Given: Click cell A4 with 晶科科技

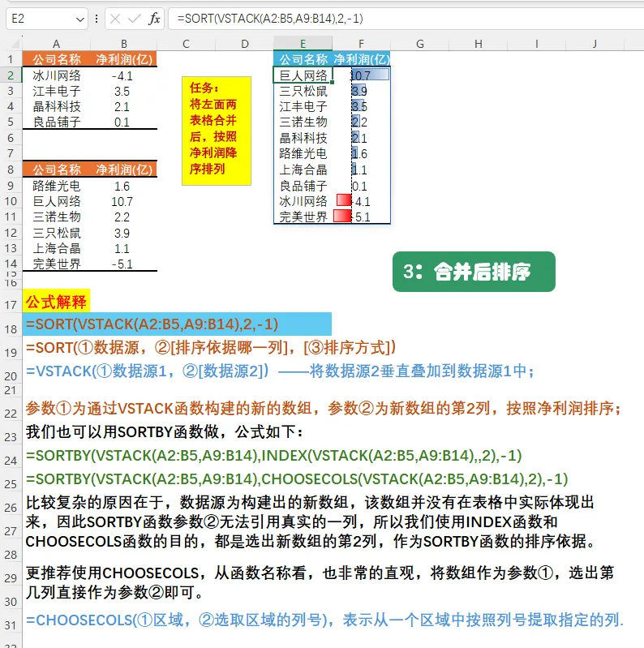Looking at the screenshot, I should pos(57,106).
